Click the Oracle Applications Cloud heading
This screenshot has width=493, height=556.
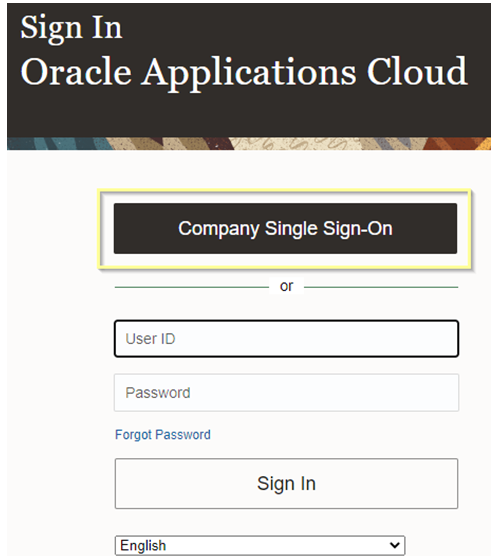[244, 72]
